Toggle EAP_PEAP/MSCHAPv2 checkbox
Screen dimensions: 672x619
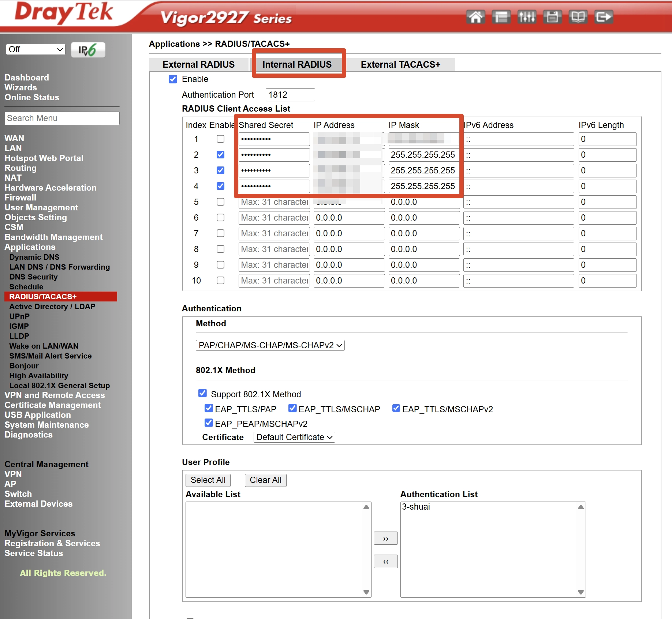209,423
